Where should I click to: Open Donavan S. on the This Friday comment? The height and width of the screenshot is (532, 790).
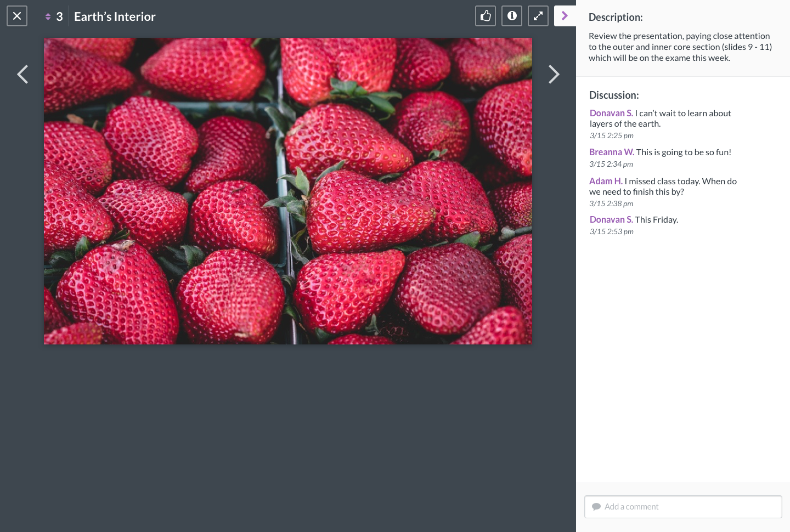click(611, 219)
